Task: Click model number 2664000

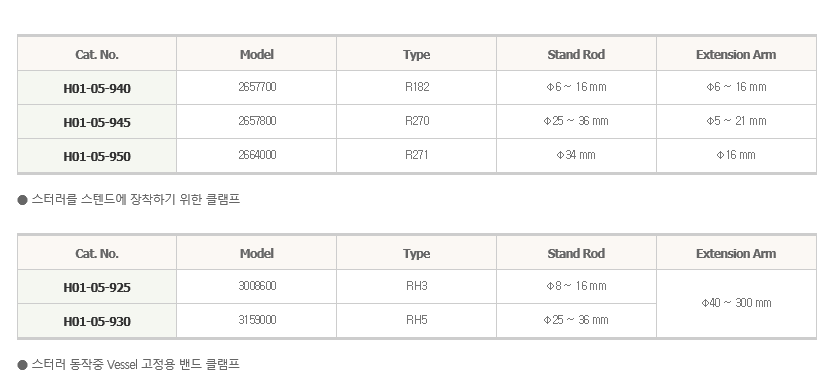Action: [257, 155]
